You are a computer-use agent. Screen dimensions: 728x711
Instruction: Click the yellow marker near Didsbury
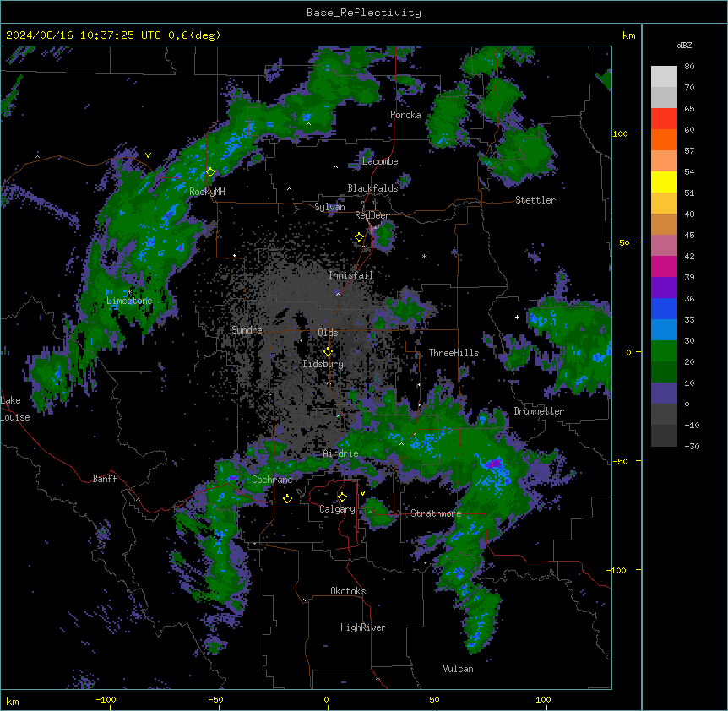pos(328,351)
